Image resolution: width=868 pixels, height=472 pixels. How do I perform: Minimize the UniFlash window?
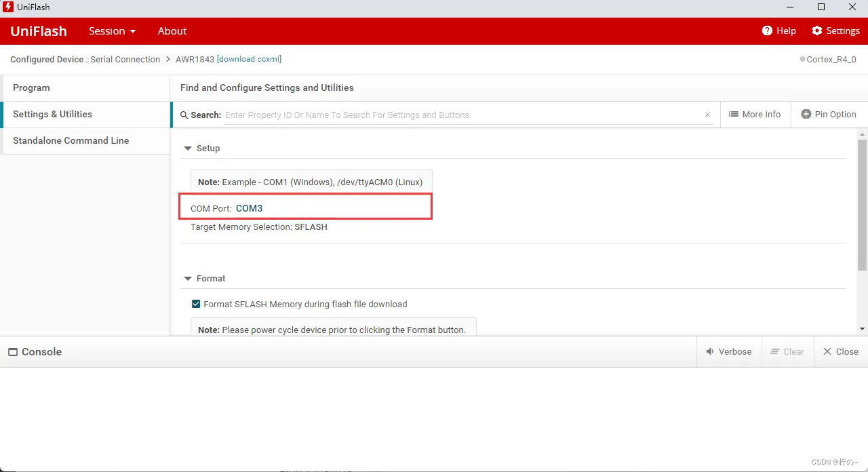click(789, 7)
